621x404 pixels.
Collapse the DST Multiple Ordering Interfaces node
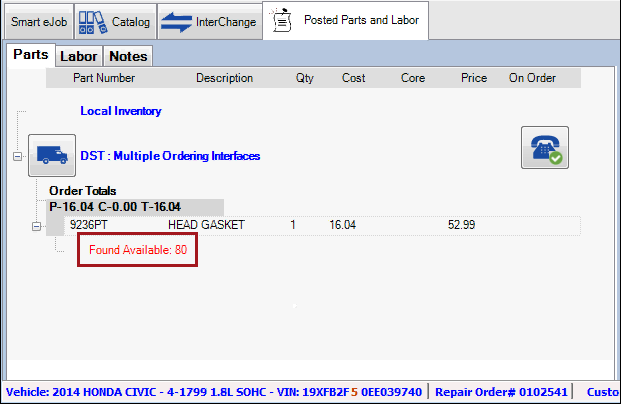point(17,156)
